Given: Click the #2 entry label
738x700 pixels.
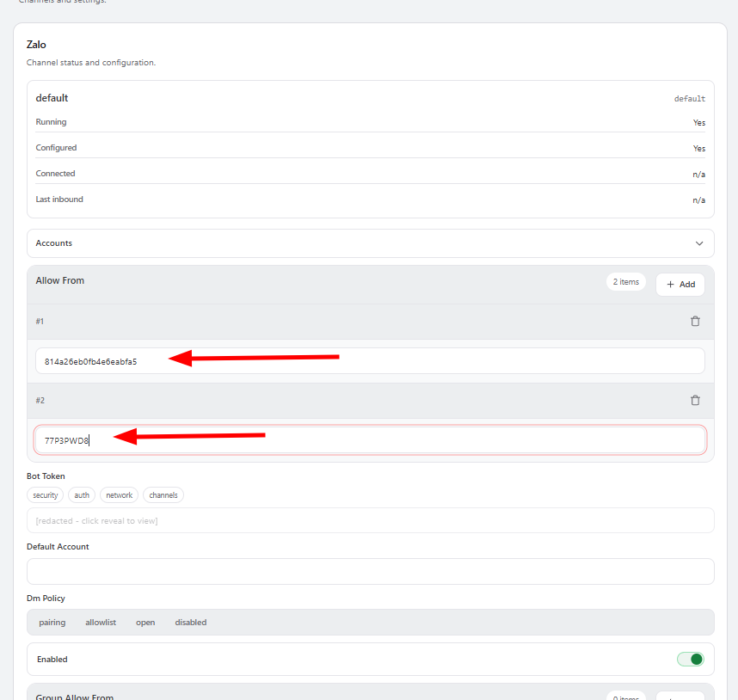Looking at the screenshot, I should (x=40, y=401).
